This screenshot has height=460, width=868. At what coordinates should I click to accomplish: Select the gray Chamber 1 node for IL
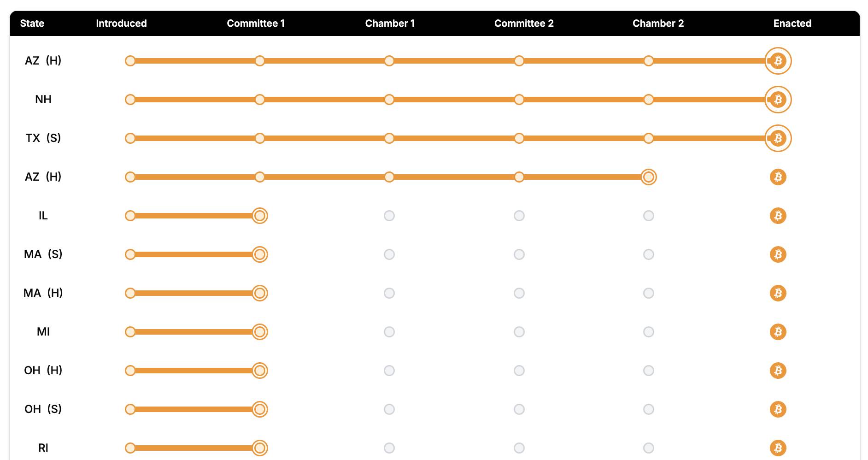389,216
